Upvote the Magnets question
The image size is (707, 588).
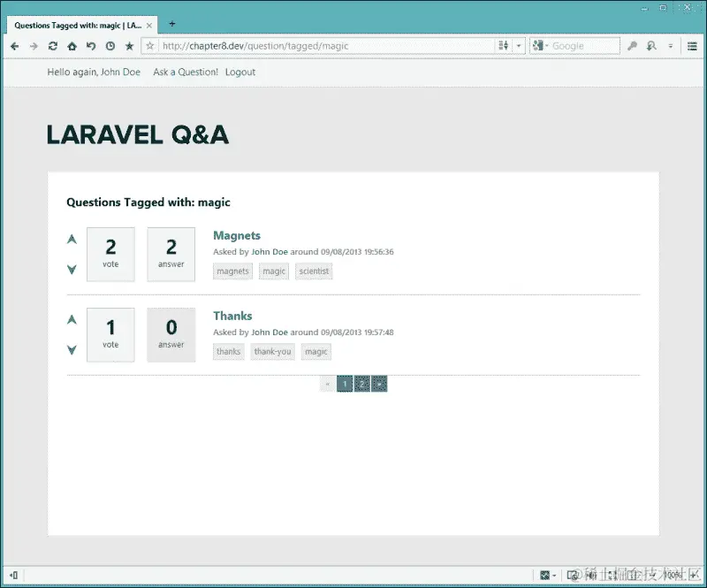[x=72, y=239]
